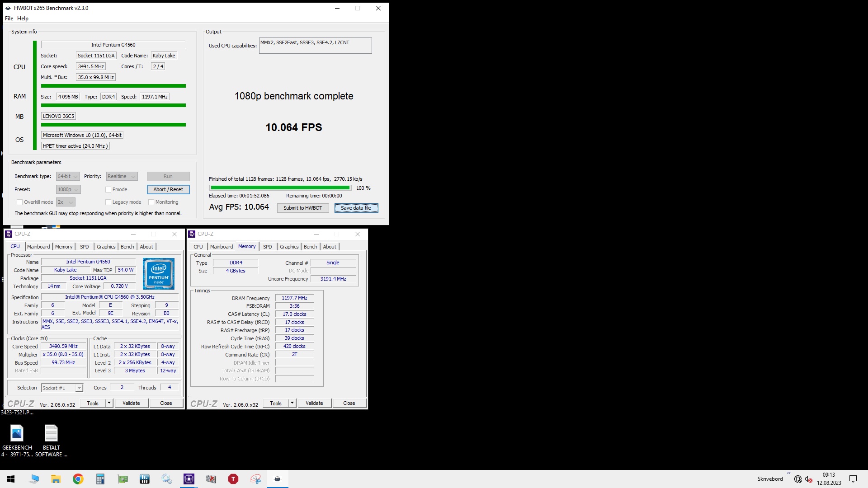Open the Priority Realtime dropdown
Image resolution: width=868 pixels, height=488 pixels.
click(x=122, y=177)
